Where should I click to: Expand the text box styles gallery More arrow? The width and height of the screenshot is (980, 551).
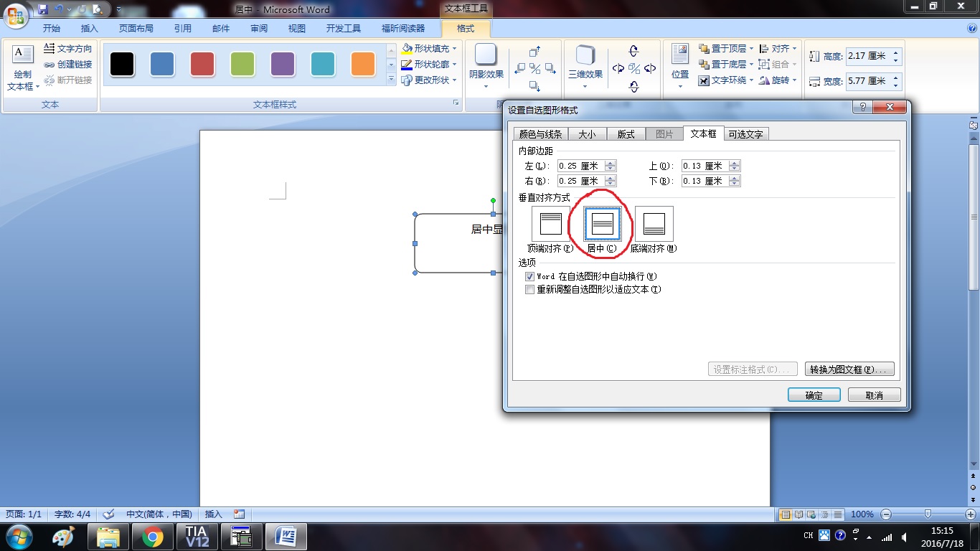pos(391,80)
